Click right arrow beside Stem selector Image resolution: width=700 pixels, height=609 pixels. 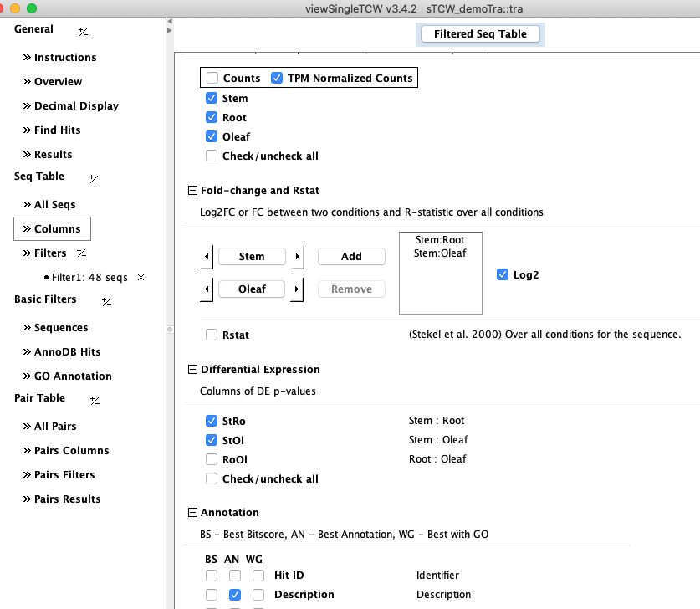click(x=297, y=257)
